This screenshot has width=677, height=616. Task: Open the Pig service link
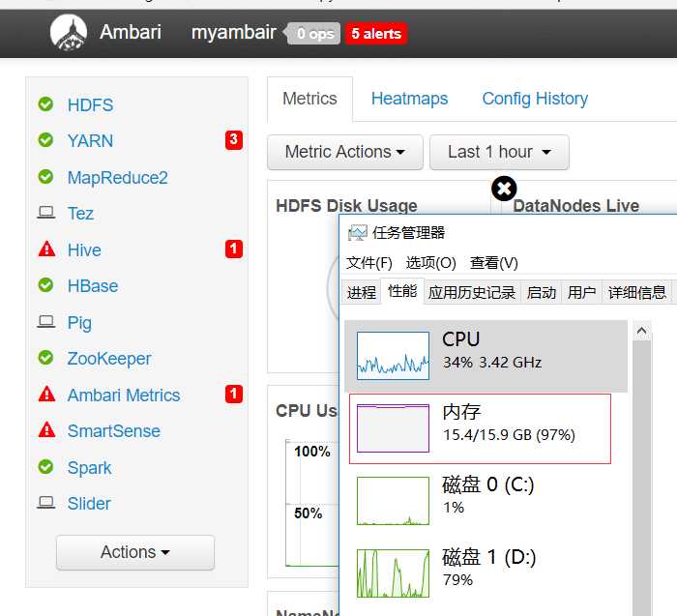pyautogui.click(x=79, y=323)
